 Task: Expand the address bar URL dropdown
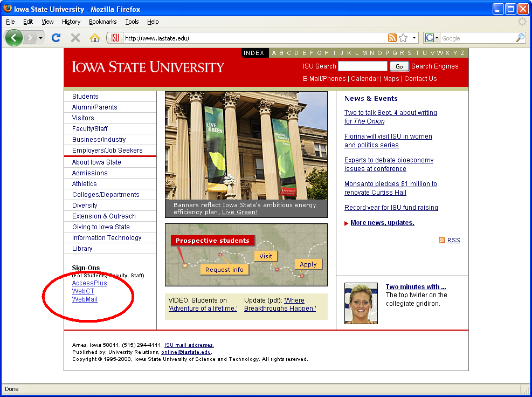coord(414,38)
